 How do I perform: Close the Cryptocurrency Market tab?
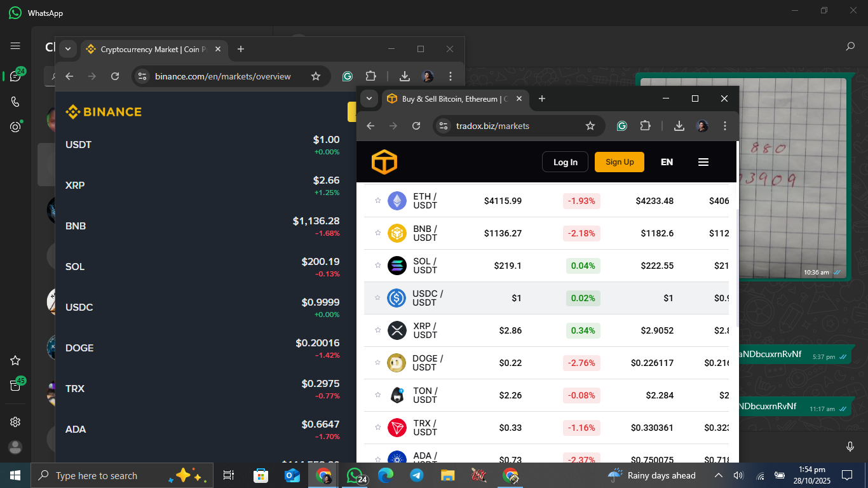click(x=218, y=49)
